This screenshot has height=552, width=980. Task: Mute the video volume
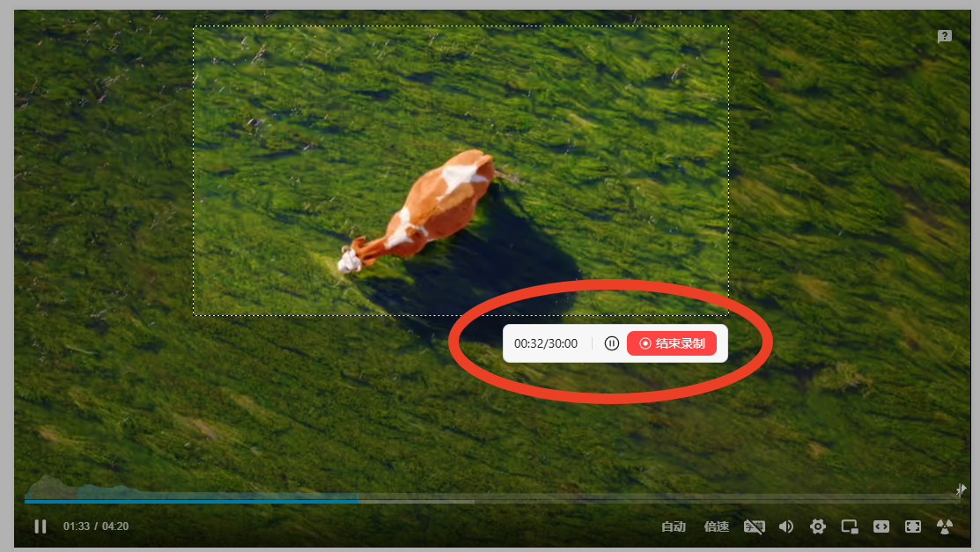[786, 526]
